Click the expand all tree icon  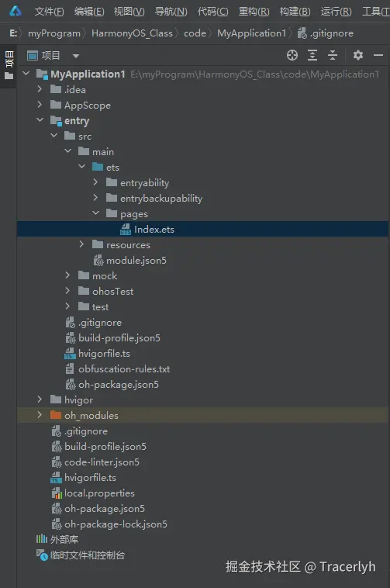[312, 56]
